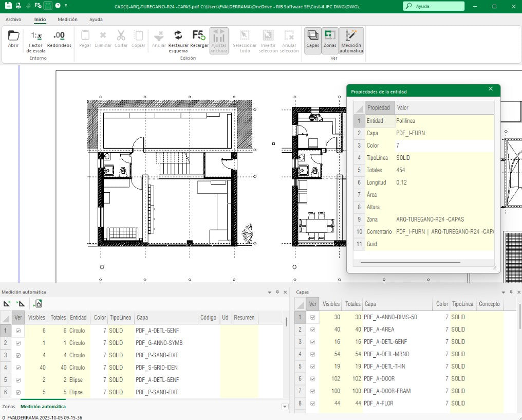Sort Capas panel by Concepto column

coord(489,304)
